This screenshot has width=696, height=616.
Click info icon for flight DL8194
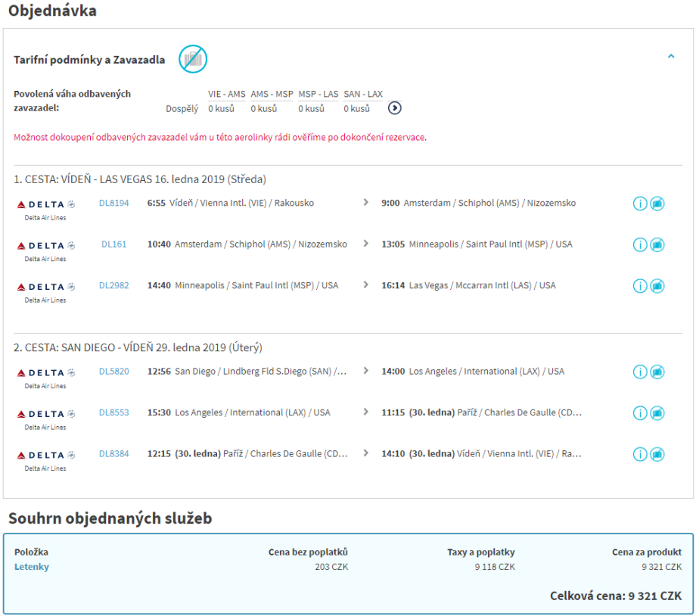tap(640, 204)
